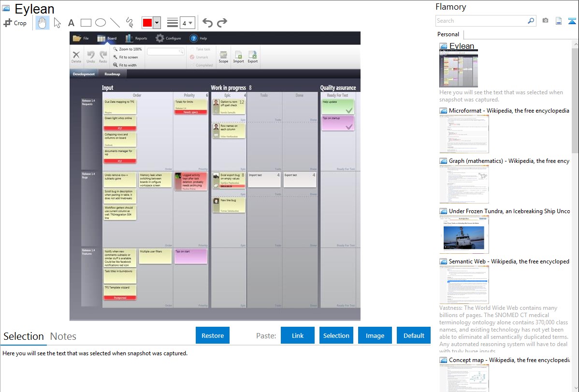This screenshot has height=392, width=579.
Task: Activate the hand pan tool
Action: coord(42,23)
